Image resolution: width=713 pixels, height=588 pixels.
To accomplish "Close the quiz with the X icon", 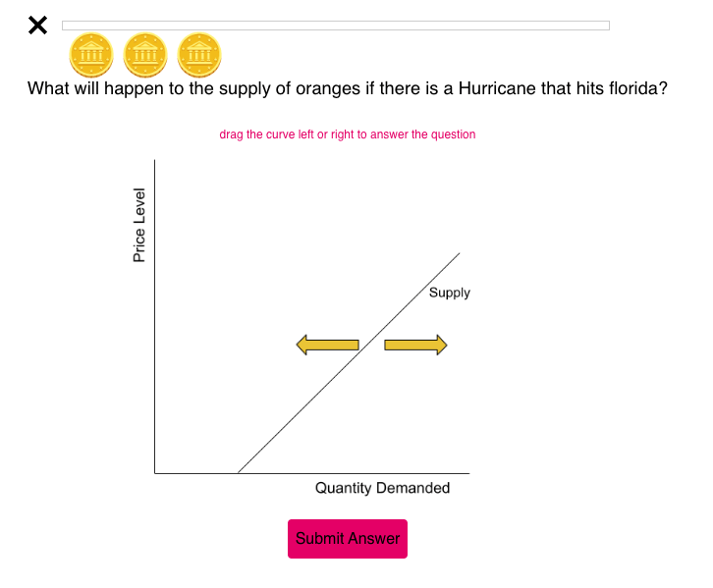I will (x=37, y=26).
